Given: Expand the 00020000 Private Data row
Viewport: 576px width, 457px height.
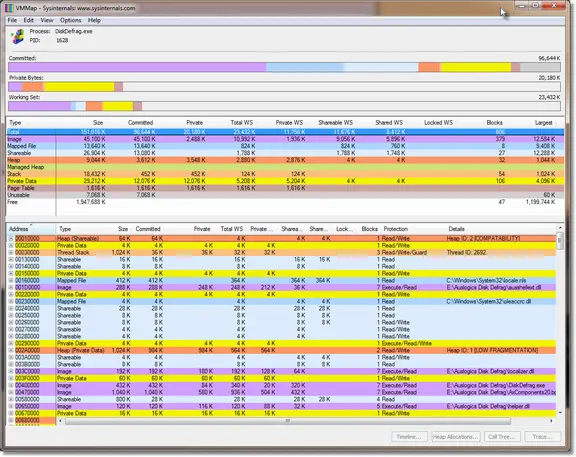Looking at the screenshot, I should tap(11, 245).
